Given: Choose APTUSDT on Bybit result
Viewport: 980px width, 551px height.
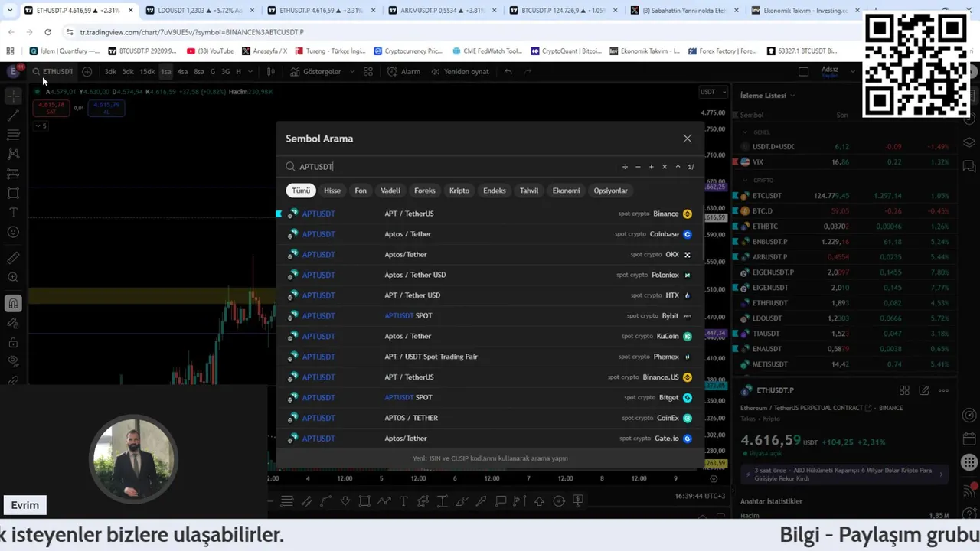Looking at the screenshot, I should point(490,316).
